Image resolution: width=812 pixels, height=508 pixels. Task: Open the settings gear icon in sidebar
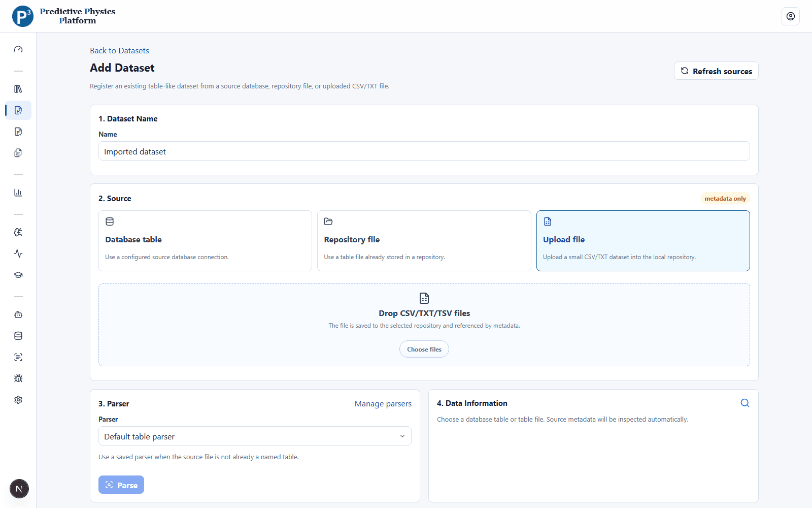tap(18, 400)
